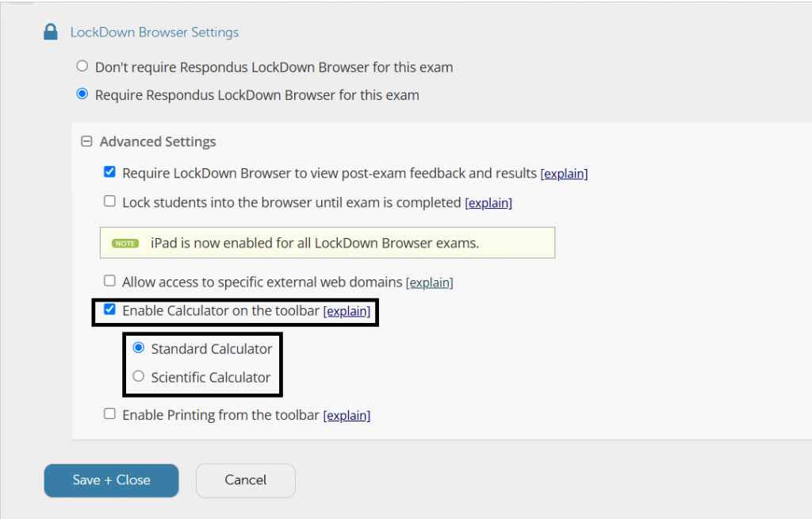Open the explain link for post-exam feedback setting
812x519 pixels.
(564, 173)
